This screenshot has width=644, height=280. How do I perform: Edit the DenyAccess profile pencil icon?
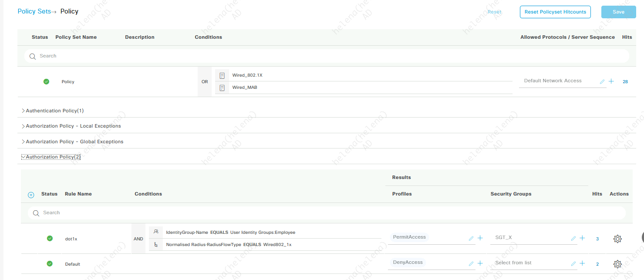pyautogui.click(x=471, y=263)
